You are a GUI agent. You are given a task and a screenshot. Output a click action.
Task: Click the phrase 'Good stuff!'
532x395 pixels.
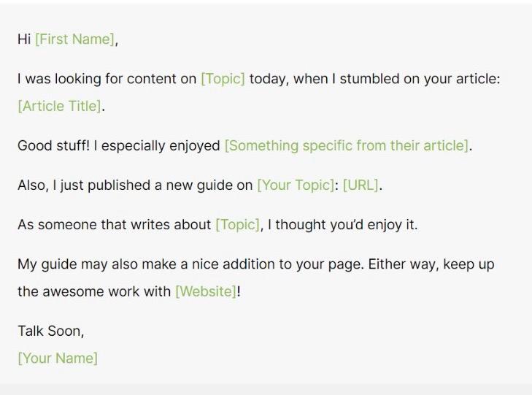point(53,146)
